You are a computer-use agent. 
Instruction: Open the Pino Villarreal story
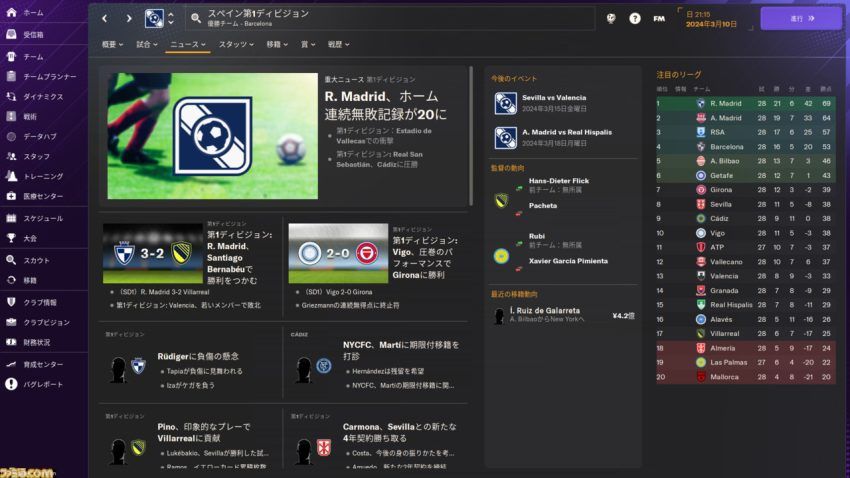(204, 432)
